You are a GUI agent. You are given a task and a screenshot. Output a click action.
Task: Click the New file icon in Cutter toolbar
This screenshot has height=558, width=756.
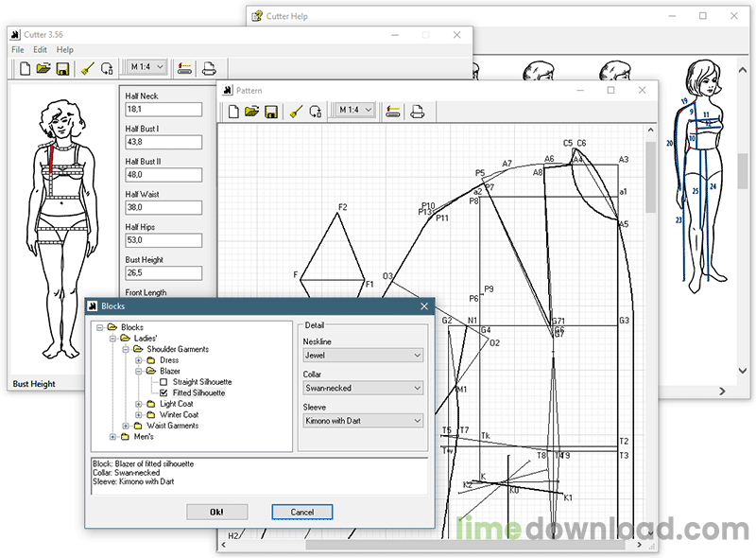click(x=26, y=68)
